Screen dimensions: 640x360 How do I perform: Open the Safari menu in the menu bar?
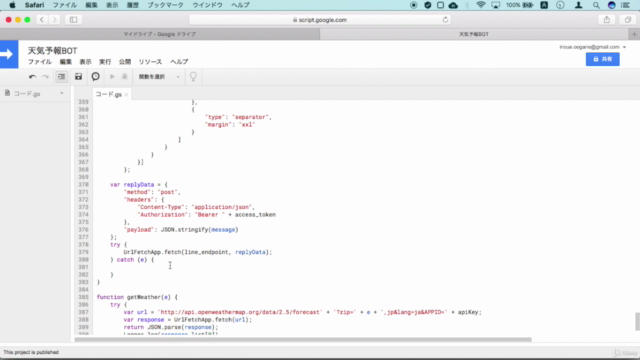(x=34, y=5)
